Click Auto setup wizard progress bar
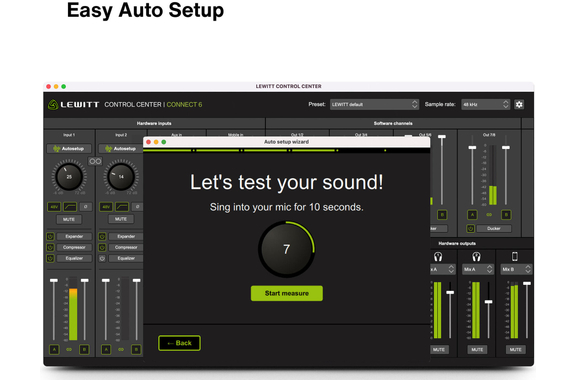The width and height of the screenshot is (576, 380). point(287,150)
